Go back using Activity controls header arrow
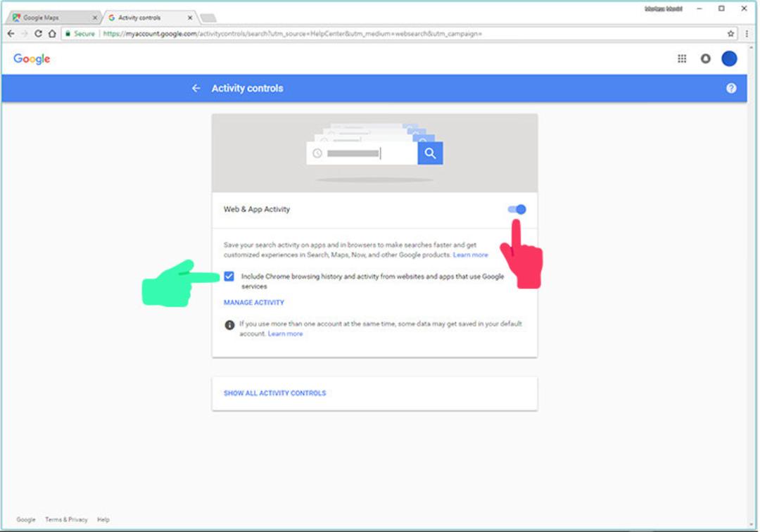The height and width of the screenshot is (532, 760). (x=196, y=88)
